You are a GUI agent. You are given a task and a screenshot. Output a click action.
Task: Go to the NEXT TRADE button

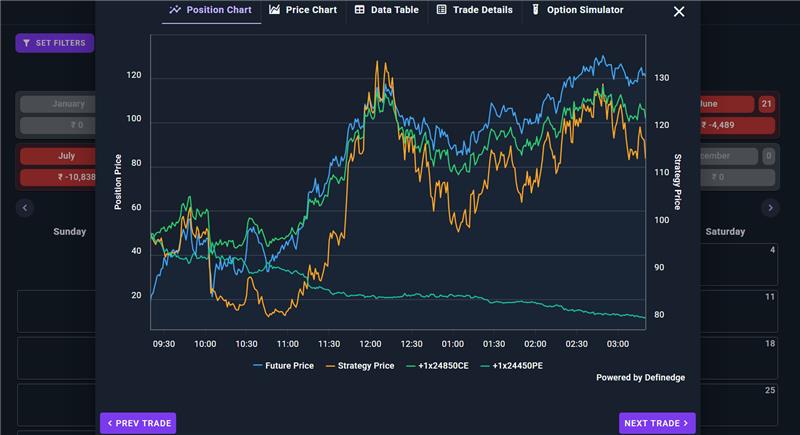[x=657, y=423]
